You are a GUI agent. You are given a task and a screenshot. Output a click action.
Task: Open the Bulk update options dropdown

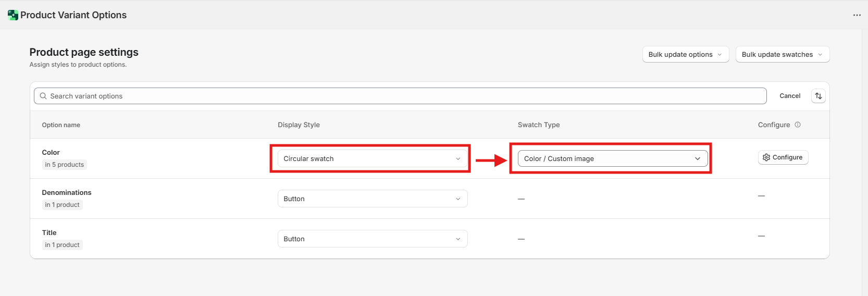685,54
